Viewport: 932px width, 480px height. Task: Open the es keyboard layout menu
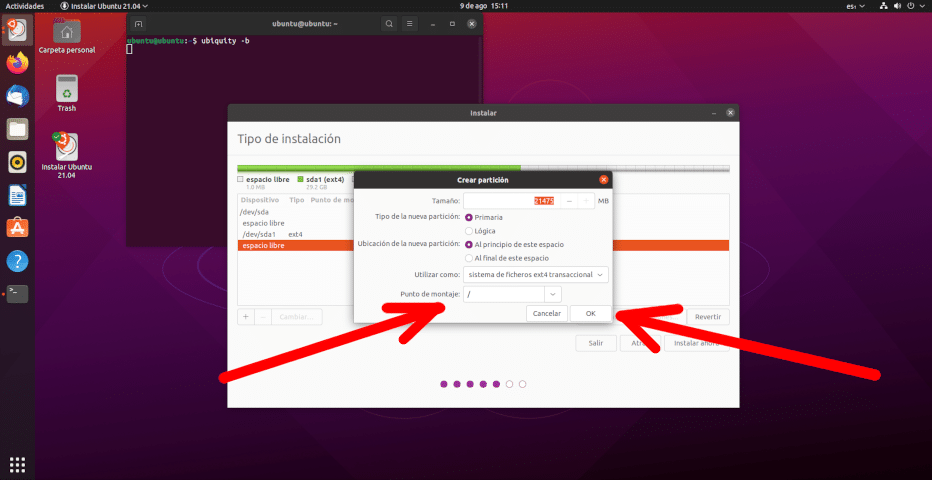(855, 6)
